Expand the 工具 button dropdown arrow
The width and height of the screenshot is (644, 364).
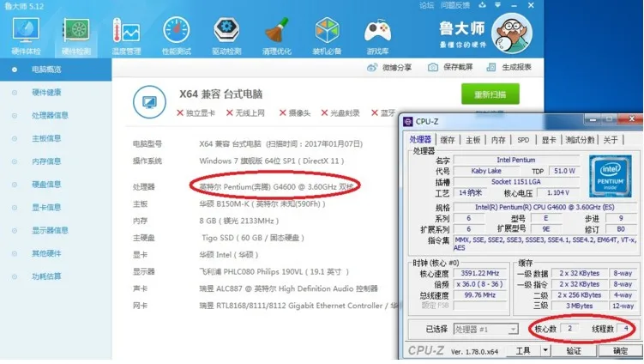point(545,351)
